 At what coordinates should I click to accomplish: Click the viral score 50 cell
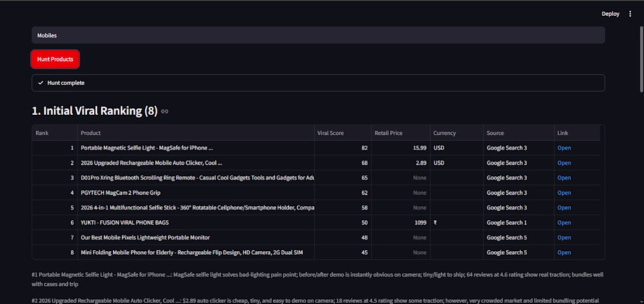tap(343, 223)
